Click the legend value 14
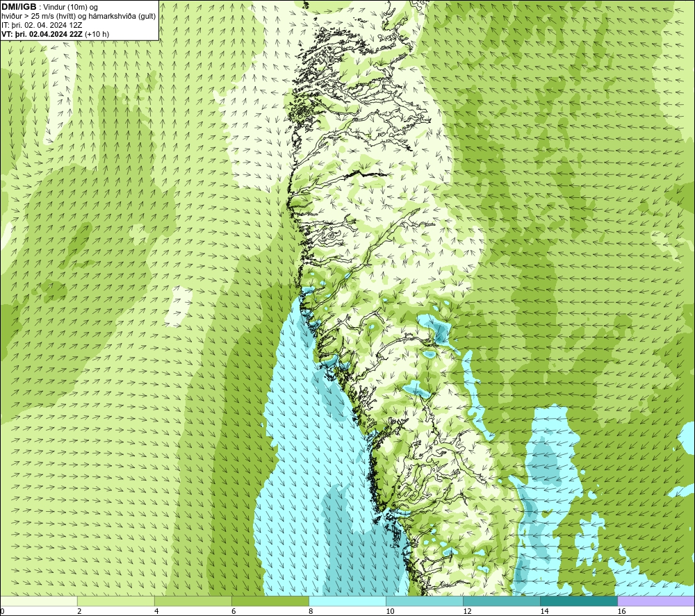Viewport: 695px width, 616px height. [x=544, y=612]
